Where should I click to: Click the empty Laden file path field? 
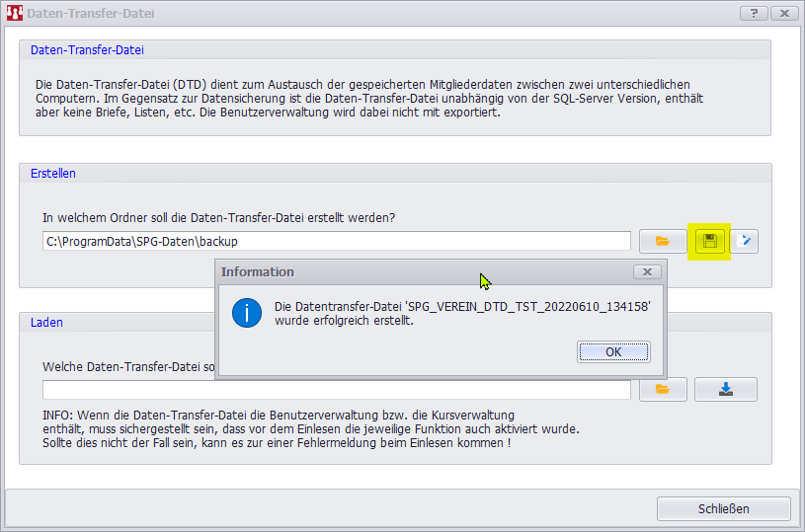336,390
